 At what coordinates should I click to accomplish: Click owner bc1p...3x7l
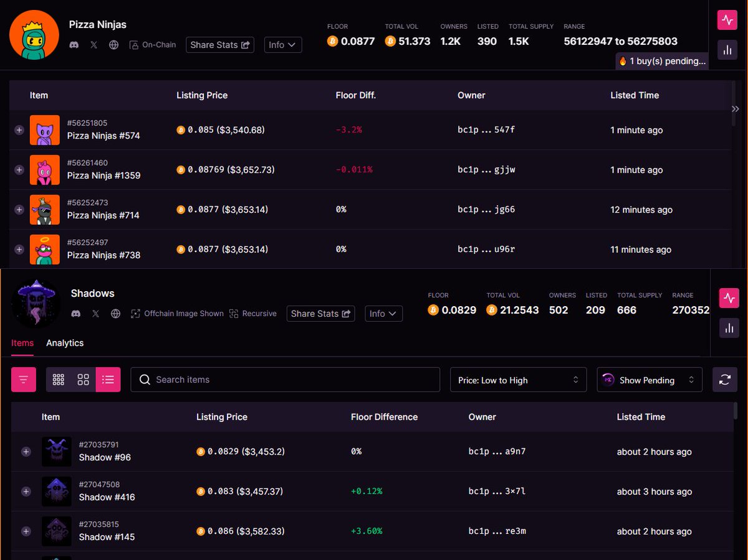pos(497,491)
